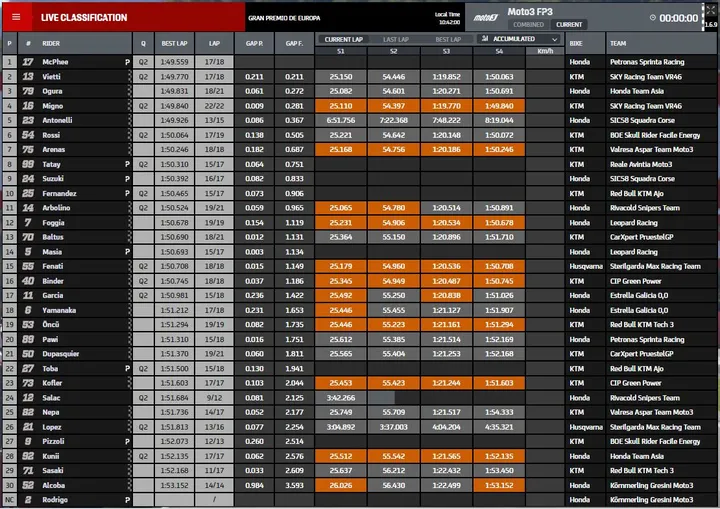Click Husqvarna bike in Fenati row
Viewport: 720px width, 509px height.
[x=586, y=266]
